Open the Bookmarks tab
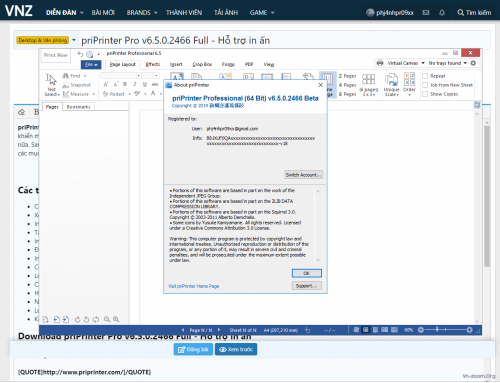The height and width of the screenshot is (383, 500). (78, 107)
